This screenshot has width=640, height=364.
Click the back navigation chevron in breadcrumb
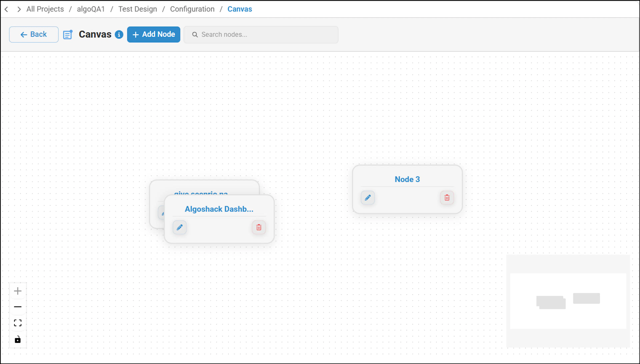[6, 9]
